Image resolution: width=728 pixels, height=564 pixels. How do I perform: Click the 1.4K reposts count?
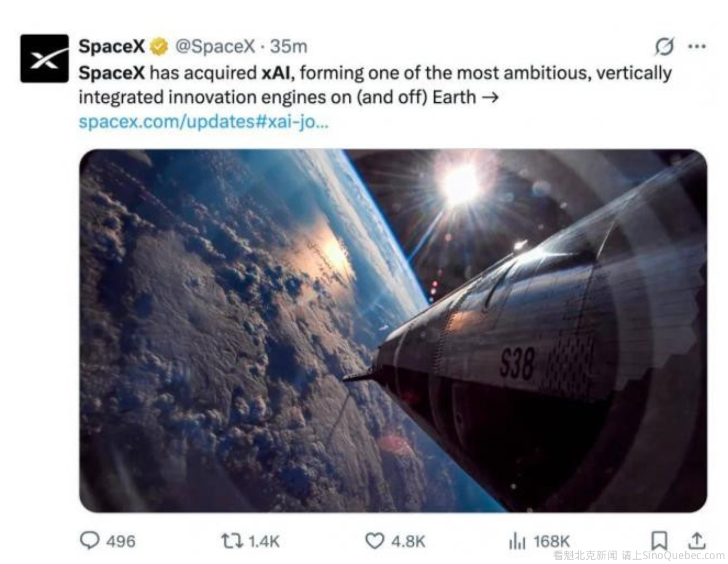pos(264,541)
